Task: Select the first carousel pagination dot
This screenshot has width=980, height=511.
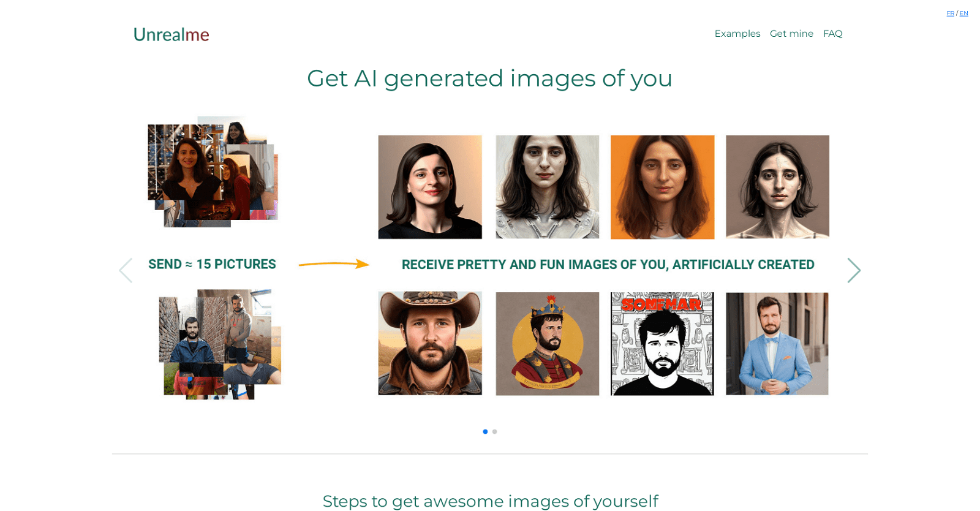Action: (x=485, y=431)
